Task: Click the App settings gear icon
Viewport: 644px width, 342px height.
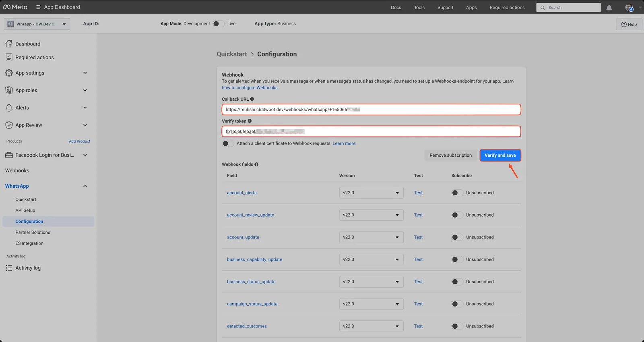Action: tap(9, 73)
